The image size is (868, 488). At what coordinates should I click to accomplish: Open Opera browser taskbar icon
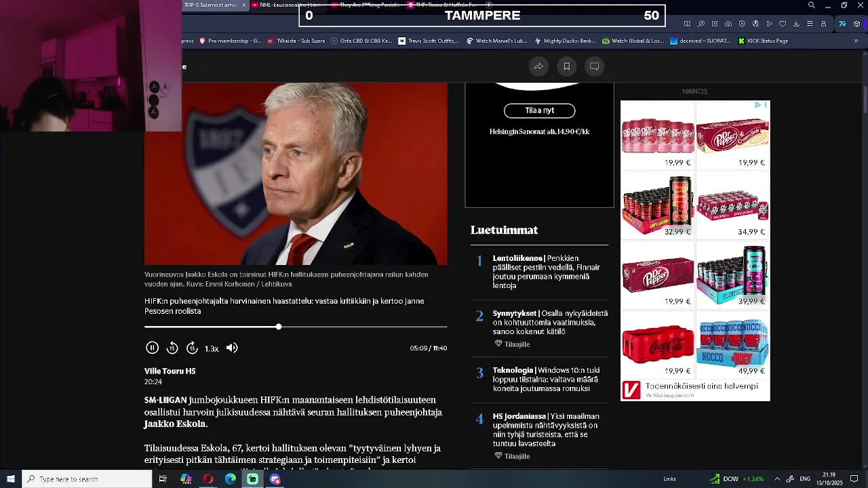point(208,479)
